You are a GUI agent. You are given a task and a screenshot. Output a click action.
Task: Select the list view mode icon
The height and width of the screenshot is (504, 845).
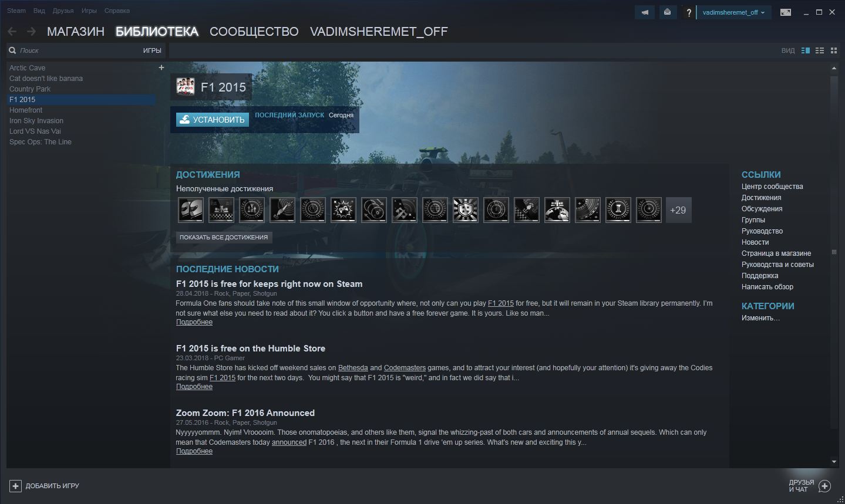click(820, 50)
